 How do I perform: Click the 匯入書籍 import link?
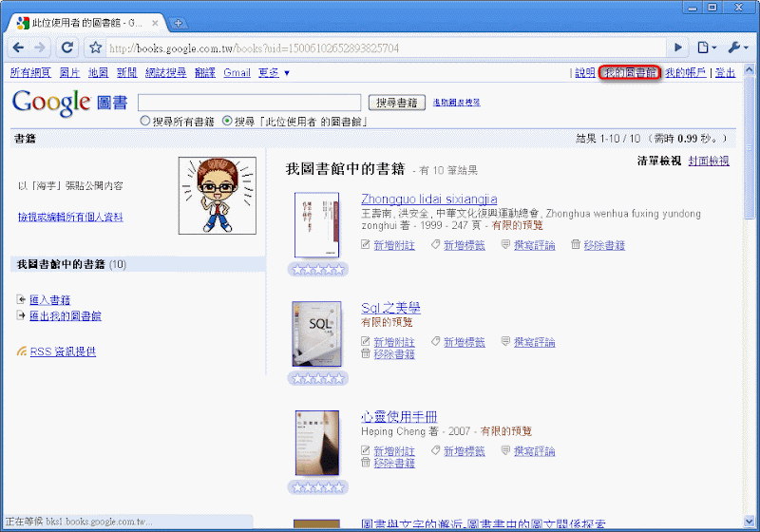[50, 300]
